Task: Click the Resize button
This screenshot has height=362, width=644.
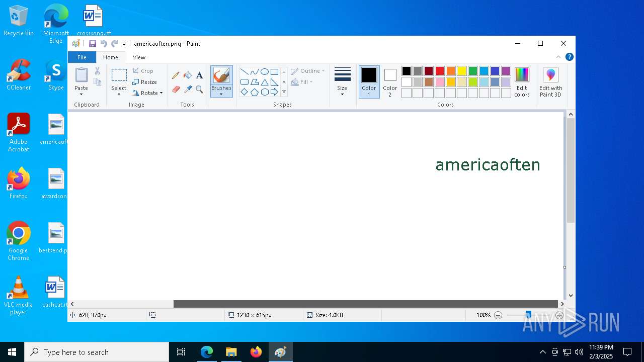Action: [x=145, y=82]
